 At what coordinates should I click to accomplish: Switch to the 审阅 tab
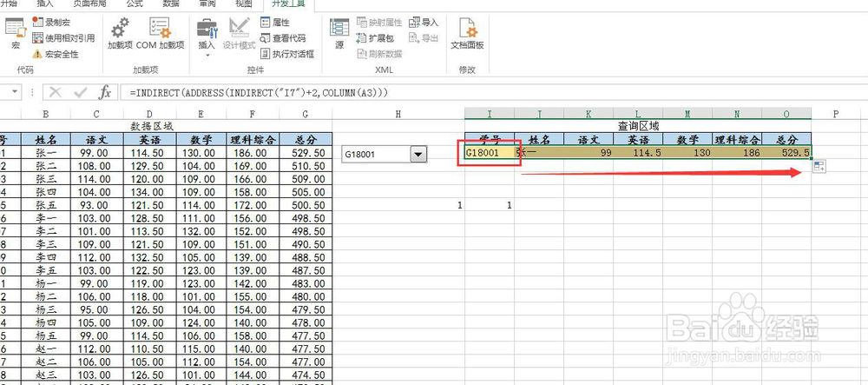point(207,3)
